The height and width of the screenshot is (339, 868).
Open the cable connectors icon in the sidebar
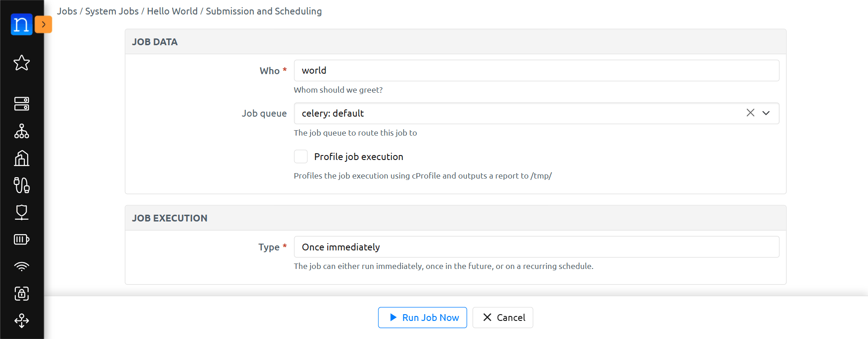point(21,185)
